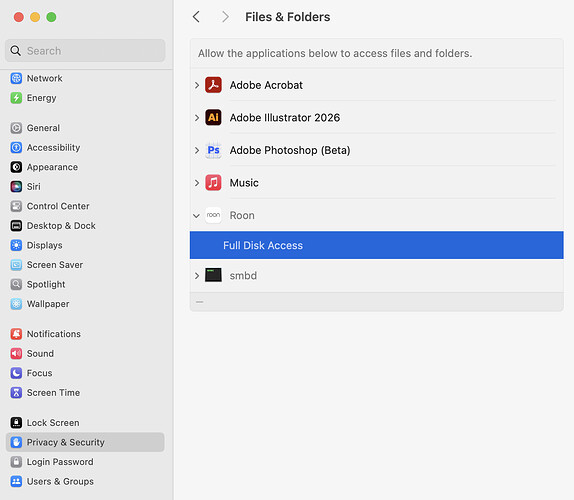Select the Full Disk Access row
The image size is (574, 500).
point(376,245)
